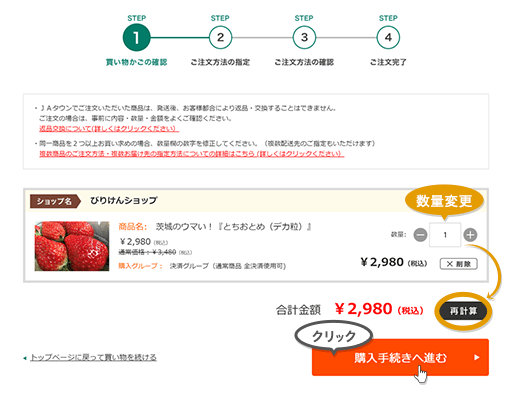The width and height of the screenshot is (520, 399).
Task: Click the 茨城のウマい! とちおとめ product name
Action: click(x=234, y=227)
